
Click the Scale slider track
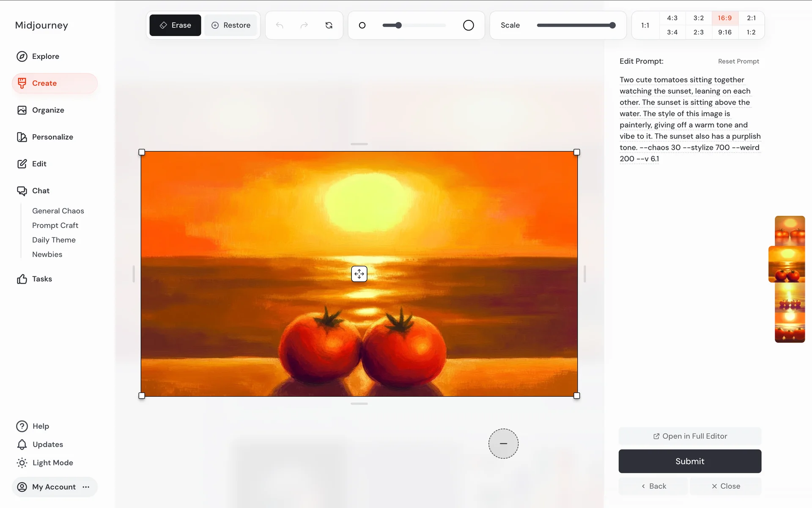tap(575, 25)
